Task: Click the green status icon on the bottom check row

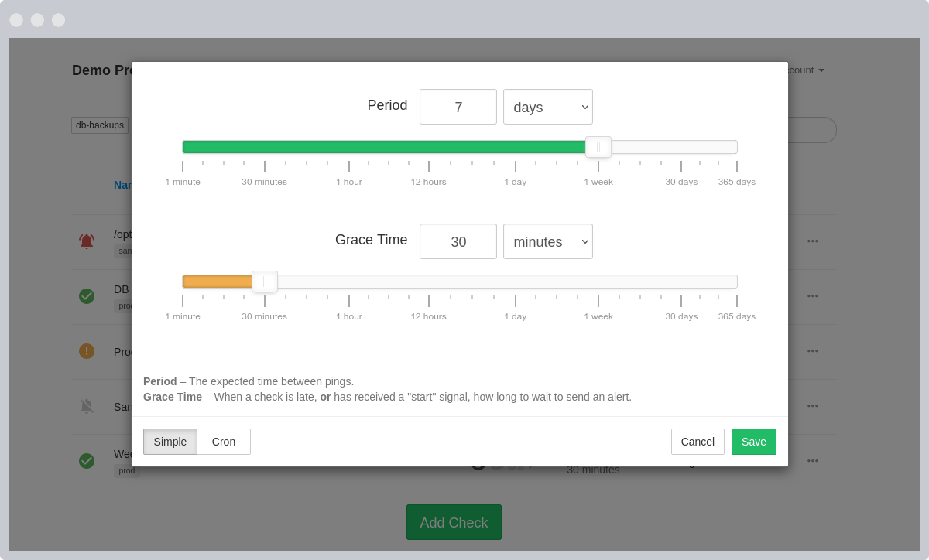Action: tap(86, 460)
